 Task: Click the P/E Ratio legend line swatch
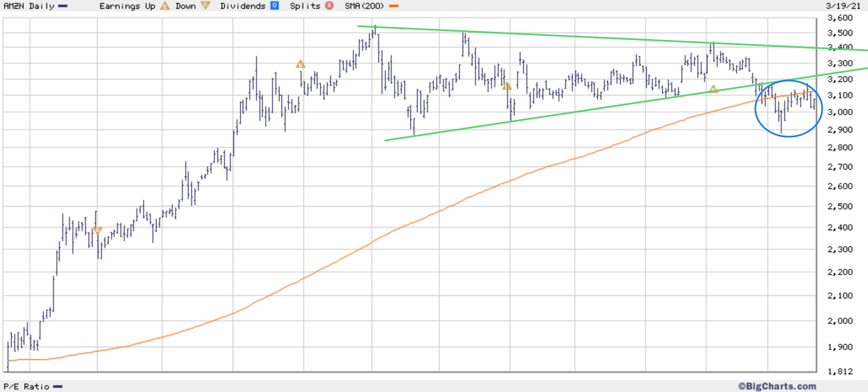[58, 387]
